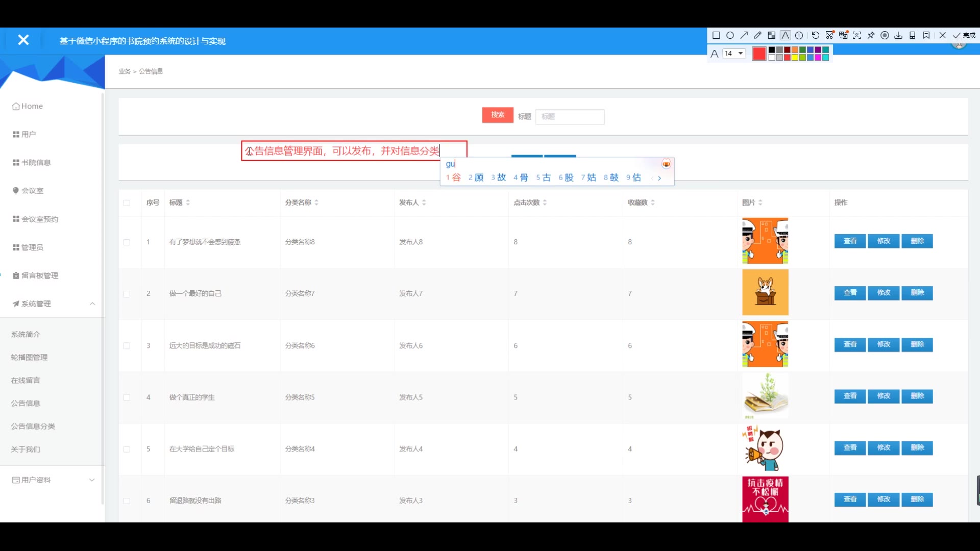This screenshot has height=551, width=980.
Task: Open 会议室预约 sidebar menu item
Action: (40, 219)
